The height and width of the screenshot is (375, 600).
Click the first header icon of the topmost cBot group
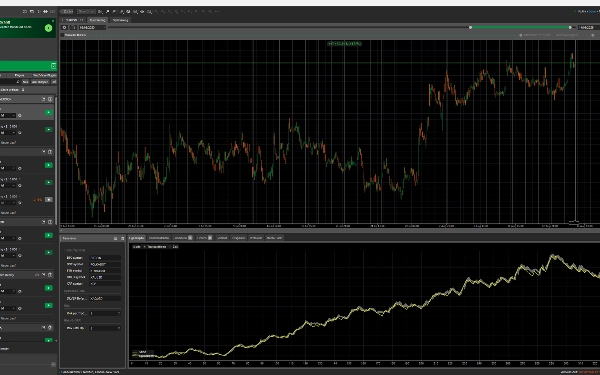pos(44,99)
